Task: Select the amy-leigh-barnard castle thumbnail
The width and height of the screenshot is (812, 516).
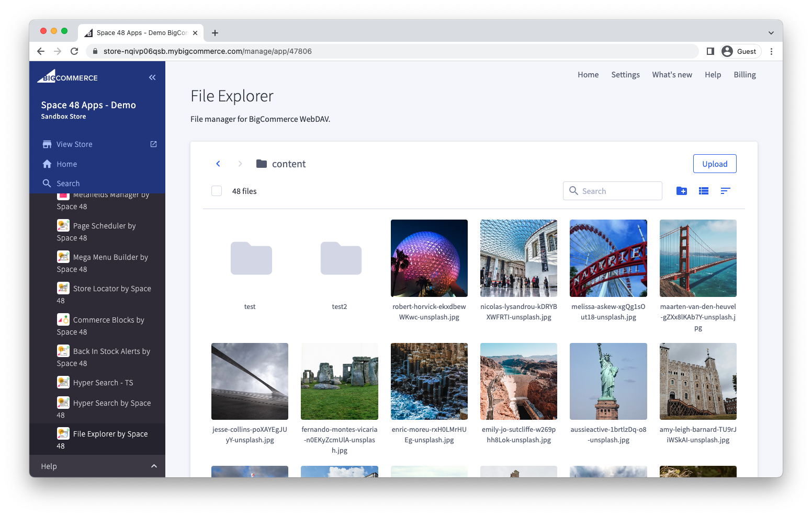Action: click(698, 381)
